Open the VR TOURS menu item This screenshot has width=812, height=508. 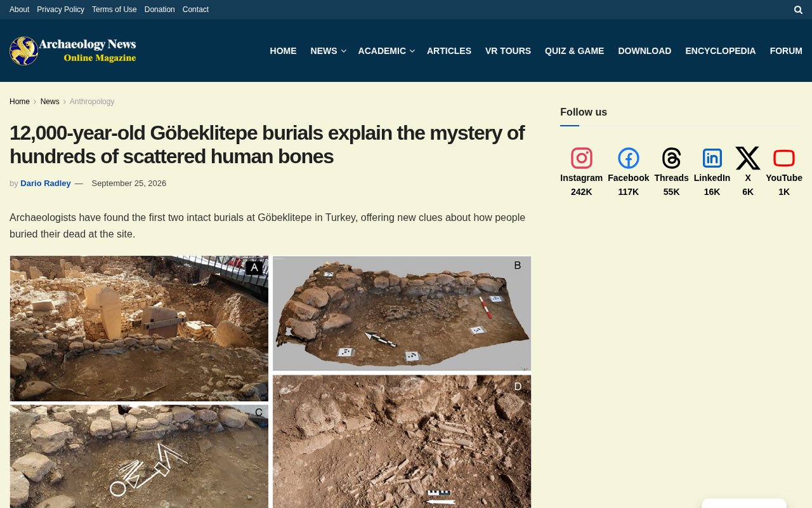(508, 51)
